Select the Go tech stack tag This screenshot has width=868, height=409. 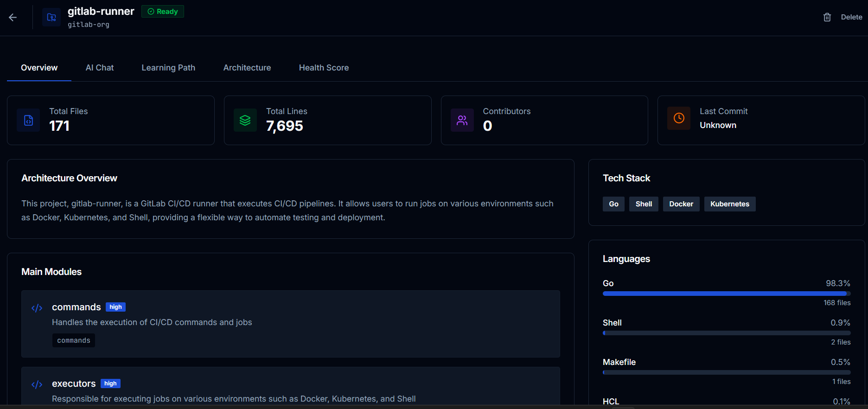point(614,204)
